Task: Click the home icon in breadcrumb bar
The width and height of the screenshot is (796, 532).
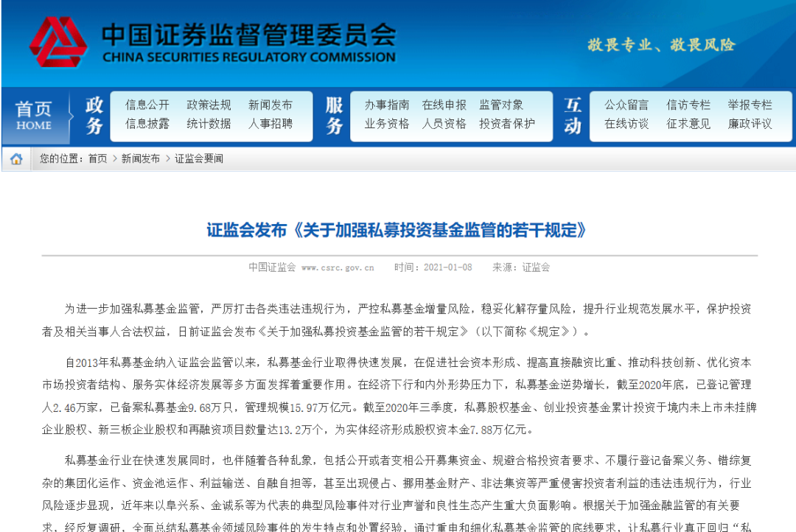Action: (16, 159)
